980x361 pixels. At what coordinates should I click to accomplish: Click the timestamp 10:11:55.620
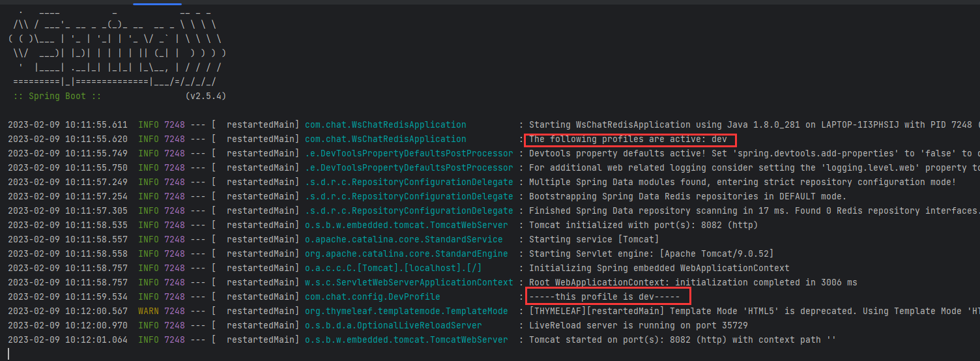96,139
